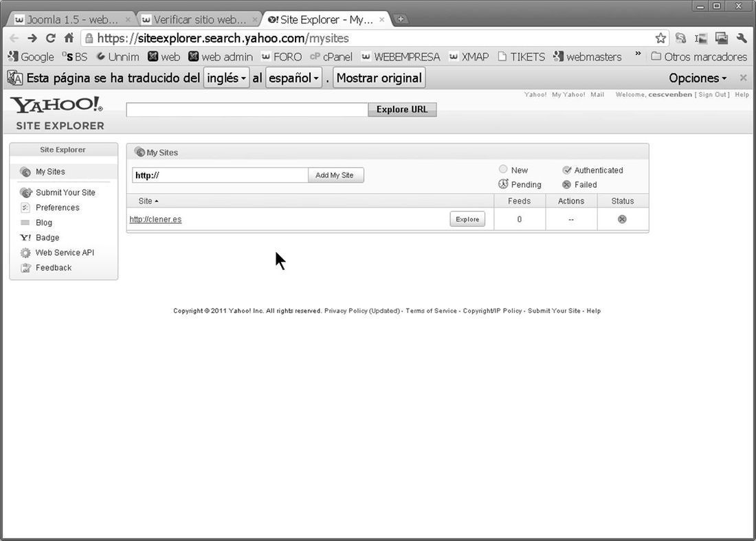Open the Otros marcadores folder
Screen dimensions: 756x541
(x=699, y=57)
